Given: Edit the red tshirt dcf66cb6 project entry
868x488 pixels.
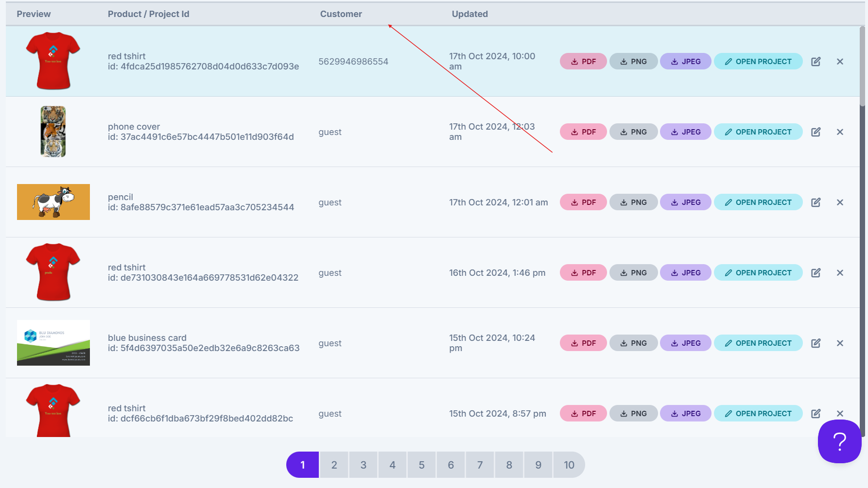Looking at the screenshot, I should tap(816, 414).
